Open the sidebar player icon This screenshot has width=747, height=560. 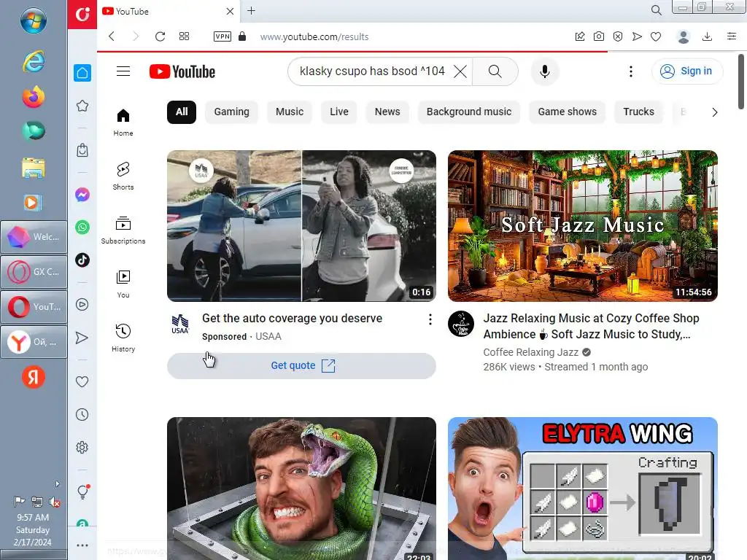[x=82, y=305]
